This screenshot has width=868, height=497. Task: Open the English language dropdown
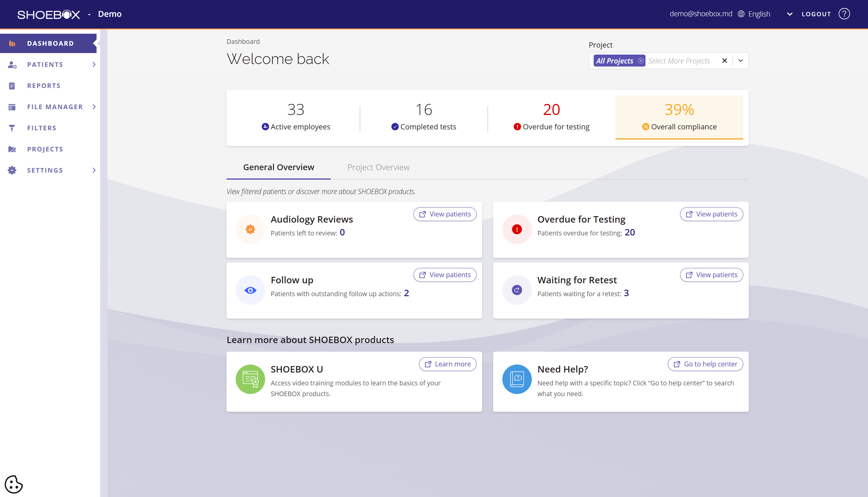tap(770, 14)
